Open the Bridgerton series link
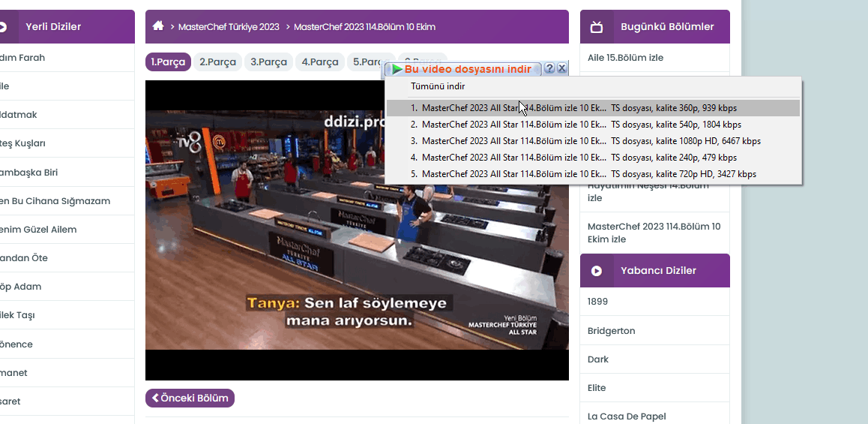868x424 pixels. pyautogui.click(x=611, y=331)
